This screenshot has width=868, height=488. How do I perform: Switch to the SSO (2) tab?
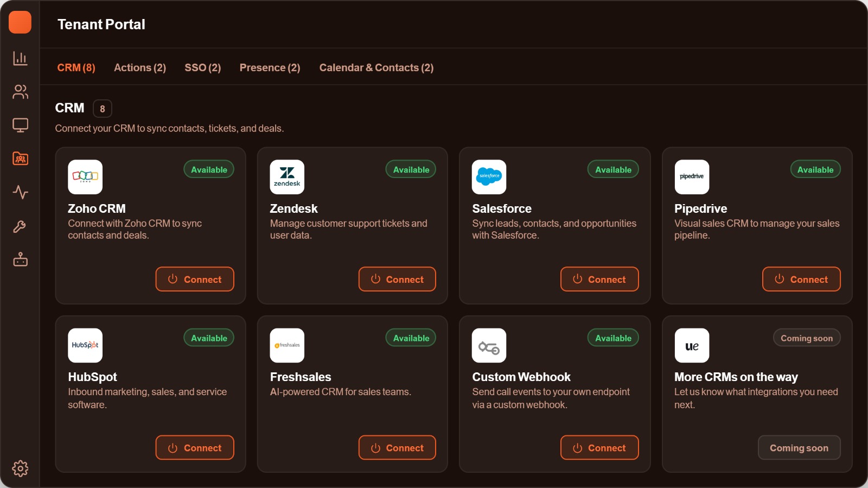coord(203,68)
